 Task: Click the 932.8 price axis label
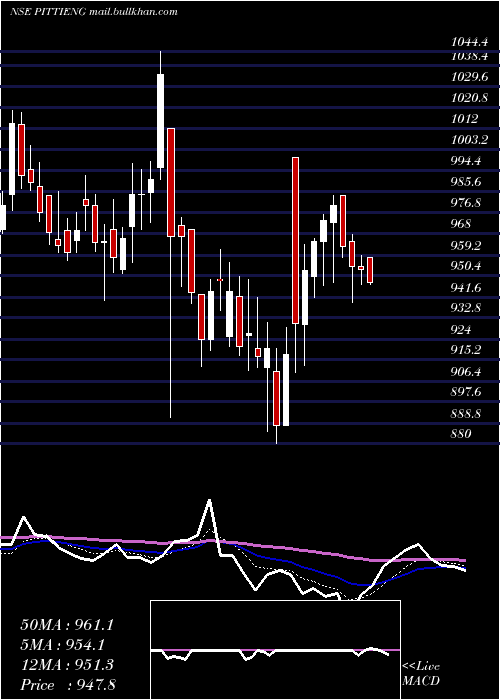[x=466, y=308]
